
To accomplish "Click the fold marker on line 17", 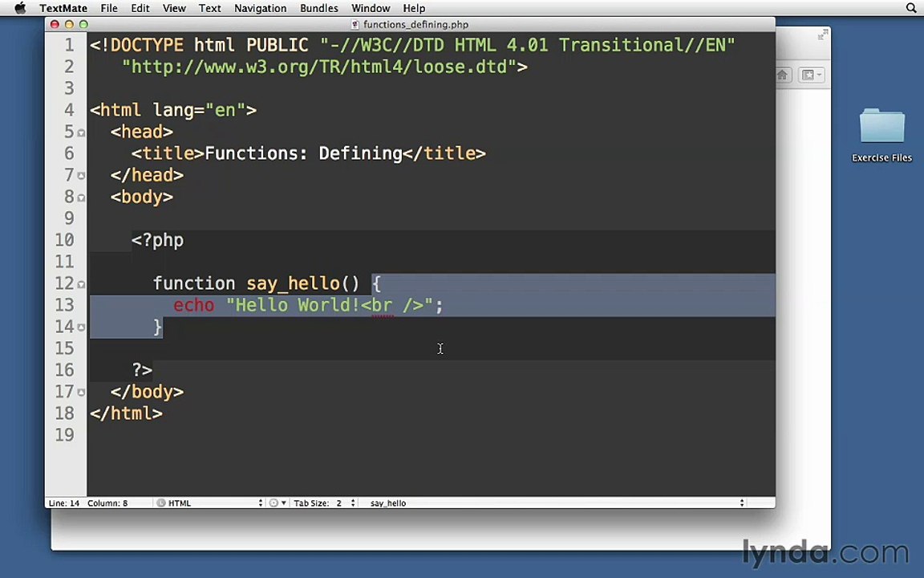I will pyautogui.click(x=81, y=393).
